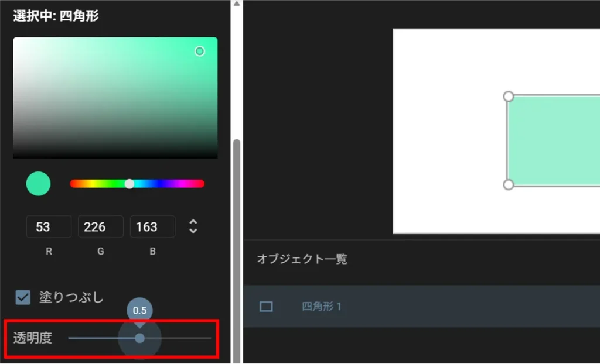
Task: Click the 透明度 slider thumb
Action: tap(139, 338)
